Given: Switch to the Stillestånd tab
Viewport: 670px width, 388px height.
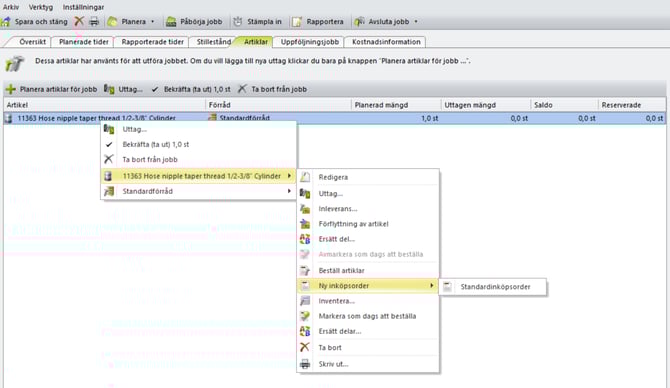Looking at the screenshot, I should point(214,41).
